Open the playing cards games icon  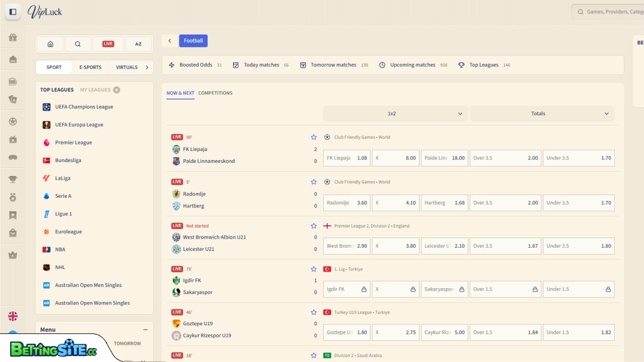point(13,99)
